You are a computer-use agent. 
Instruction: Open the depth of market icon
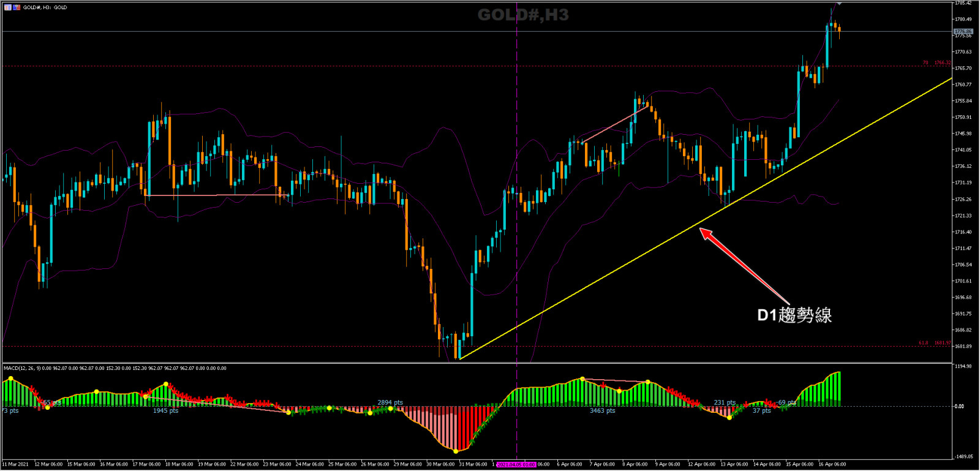point(7,7)
